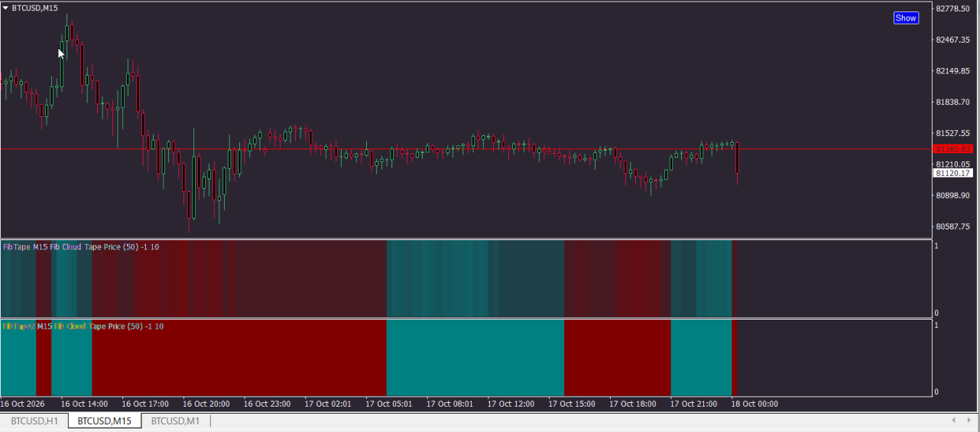Click the white 81120.17 current price label
The height and width of the screenshot is (432, 980).
point(953,174)
